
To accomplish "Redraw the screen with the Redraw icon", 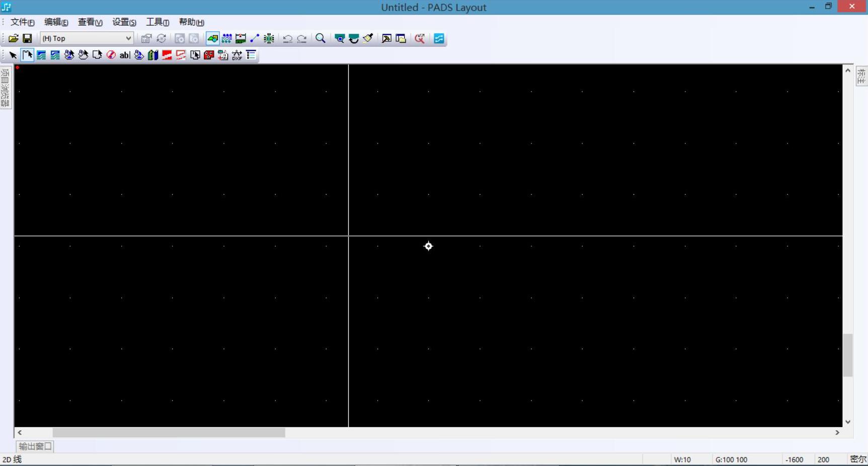I will pyautogui.click(x=354, y=38).
